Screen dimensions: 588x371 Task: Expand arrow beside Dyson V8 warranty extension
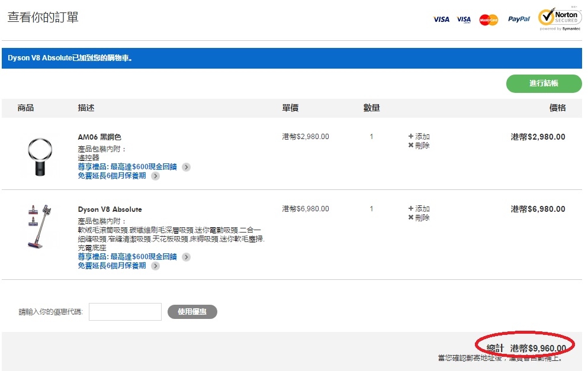155,266
